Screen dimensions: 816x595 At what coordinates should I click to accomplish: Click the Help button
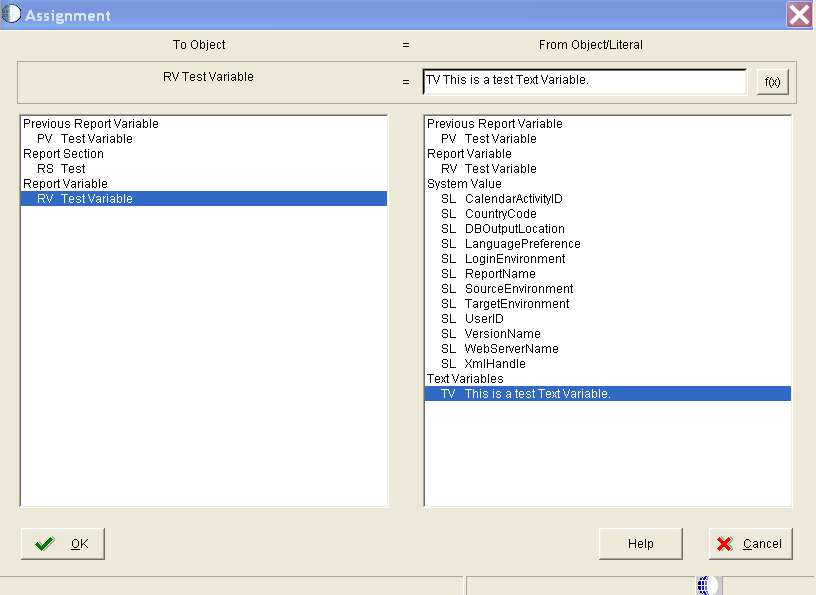(640, 543)
